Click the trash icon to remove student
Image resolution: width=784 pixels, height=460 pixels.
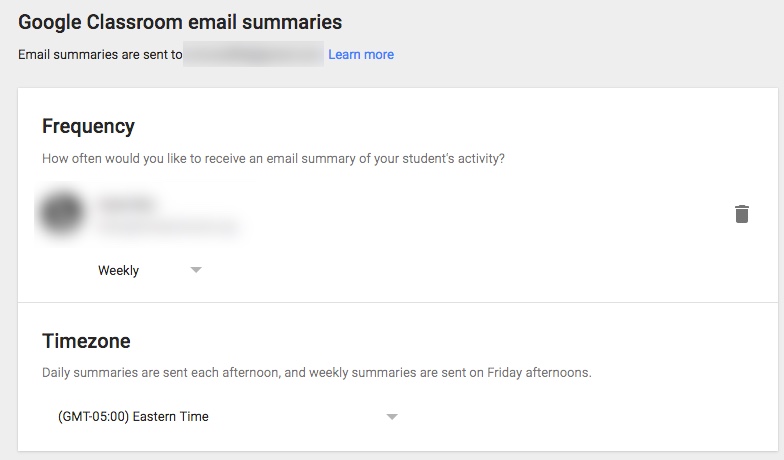point(741,214)
